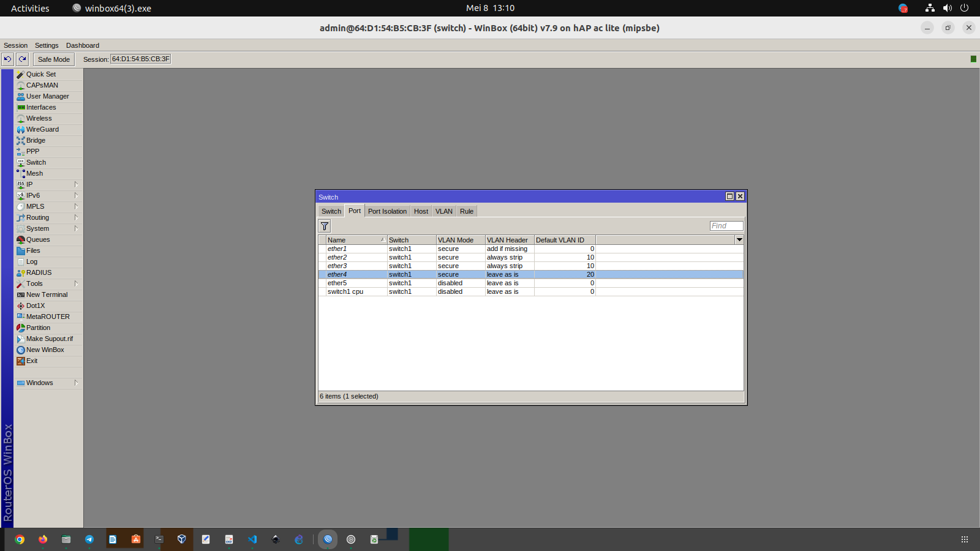This screenshot has height=551, width=980.
Task: Expand the Routing submenu
Action: click(x=48, y=217)
